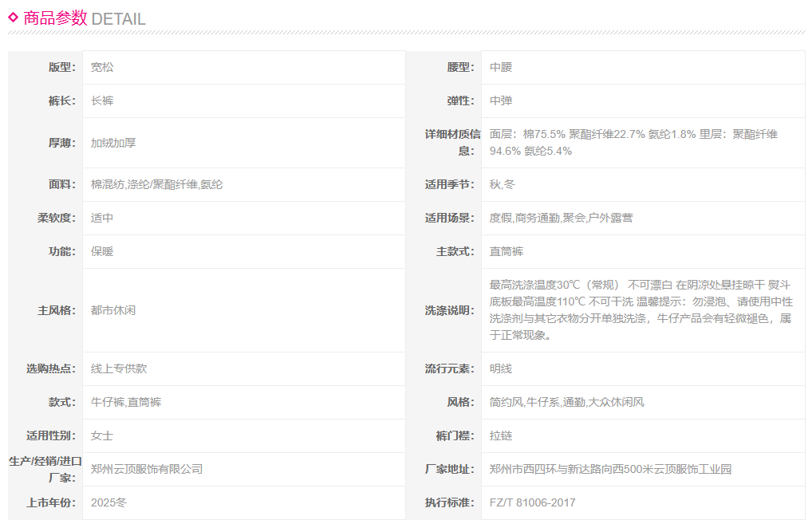The height and width of the screenshot is (520, 812).
Task: Click the detailed material composition text
Action: coord(633,143)
